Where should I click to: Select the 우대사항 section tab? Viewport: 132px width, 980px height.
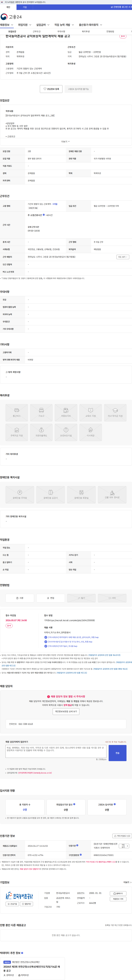61,32
